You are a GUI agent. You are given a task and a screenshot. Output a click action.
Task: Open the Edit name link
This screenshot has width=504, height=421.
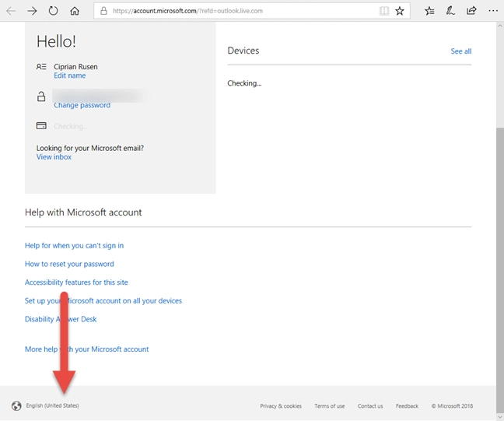(x=70, y=75)
